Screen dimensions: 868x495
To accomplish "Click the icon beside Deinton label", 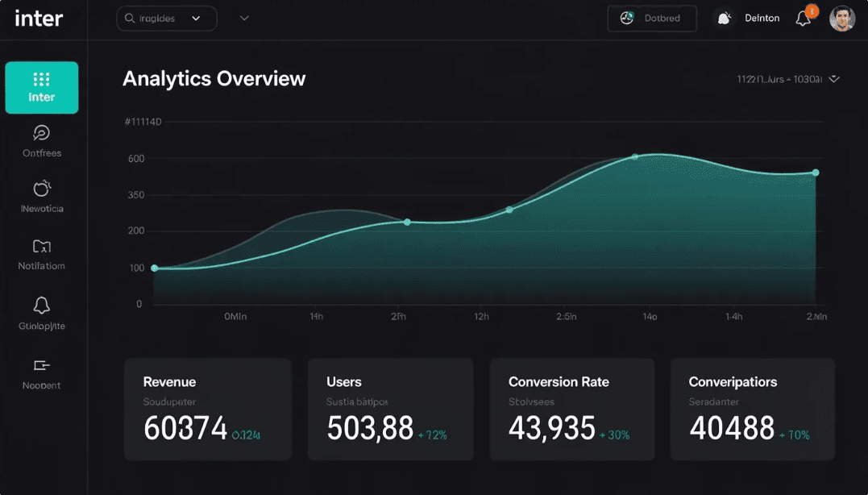I will pyautogui.click(x=724, y=18).
